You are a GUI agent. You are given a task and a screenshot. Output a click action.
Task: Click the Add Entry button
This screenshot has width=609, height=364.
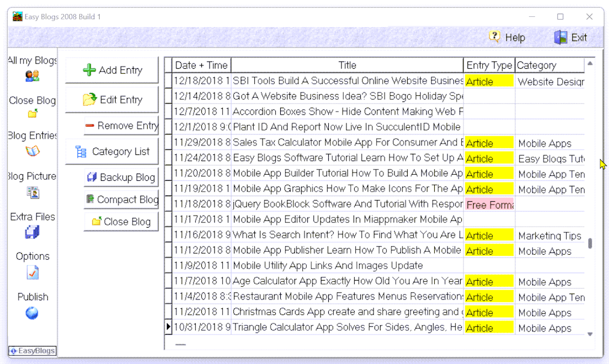click(112, 70)
